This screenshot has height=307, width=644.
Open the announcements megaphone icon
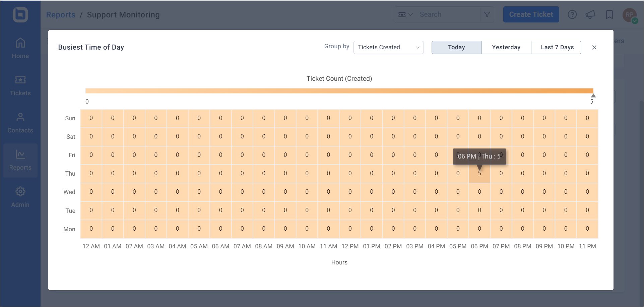(x=590, y=14)
